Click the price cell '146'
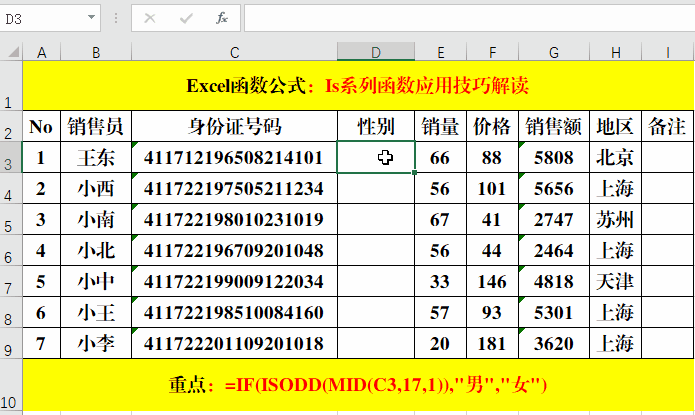Image resolution: width=695 pixels, height=415 pixels. click(492, 282)
